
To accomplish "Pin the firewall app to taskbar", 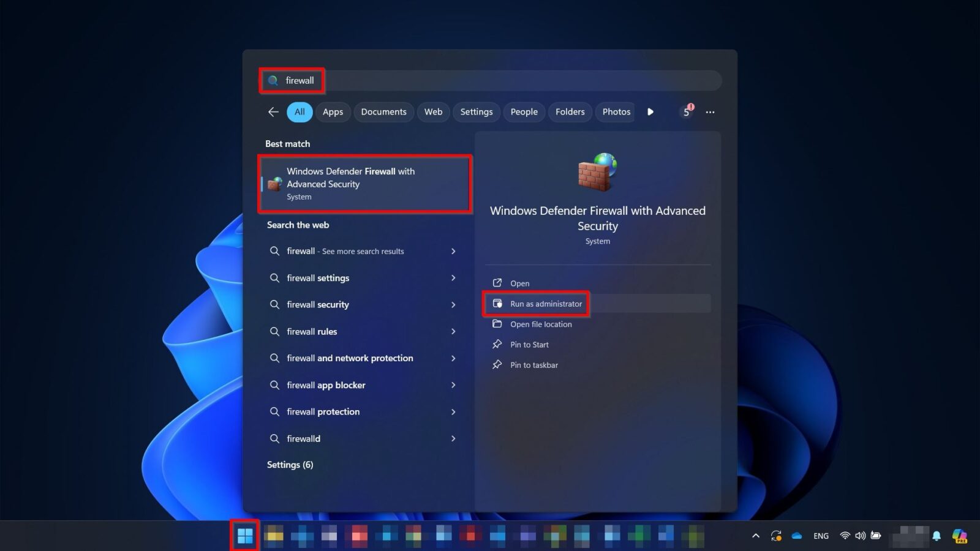I will tap(533, 365).
